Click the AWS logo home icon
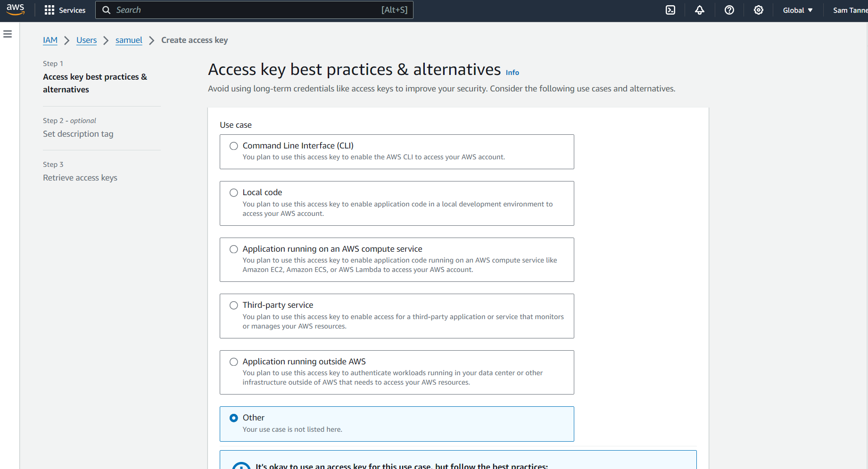Image resolution: width=868 pixels, height=469 pixels. tap(15, 10)
